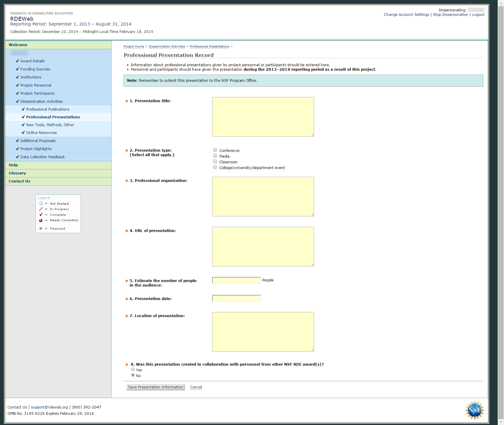Go to Professional Publications in sidebar
The width and height of the screenshot is (504, 425).
[x=47, y=109]
